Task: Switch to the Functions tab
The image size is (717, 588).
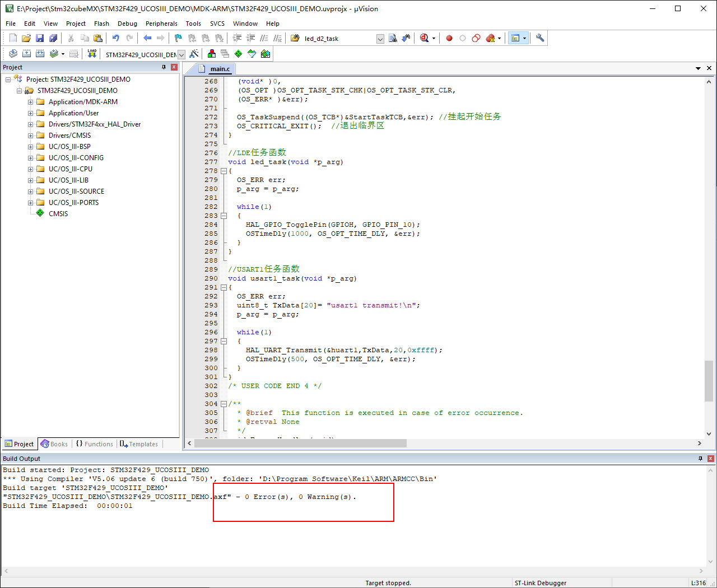Action: (x=95, y=444)
